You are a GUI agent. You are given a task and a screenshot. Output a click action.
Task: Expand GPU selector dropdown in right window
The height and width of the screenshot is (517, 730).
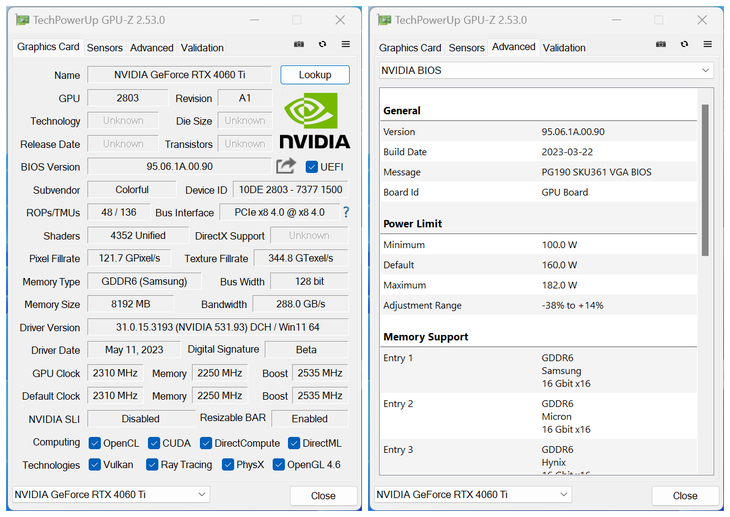(473, 494)
